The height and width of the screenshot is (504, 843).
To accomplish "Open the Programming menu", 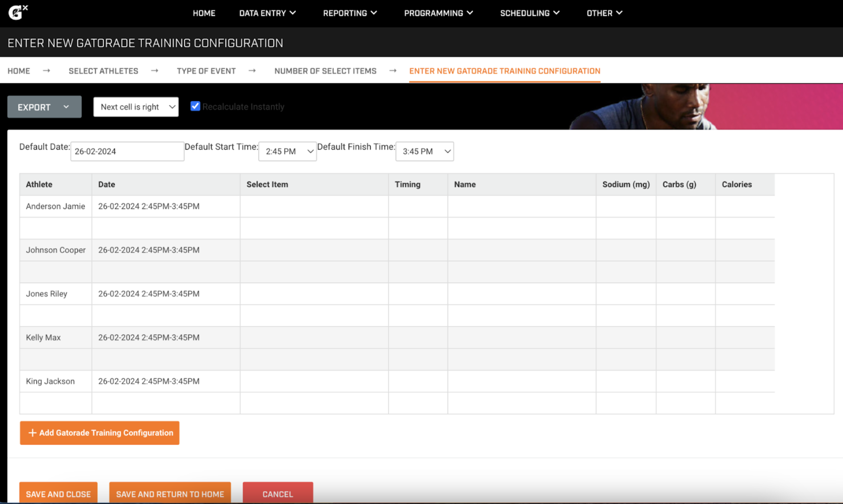I will (x=438, y=13).
